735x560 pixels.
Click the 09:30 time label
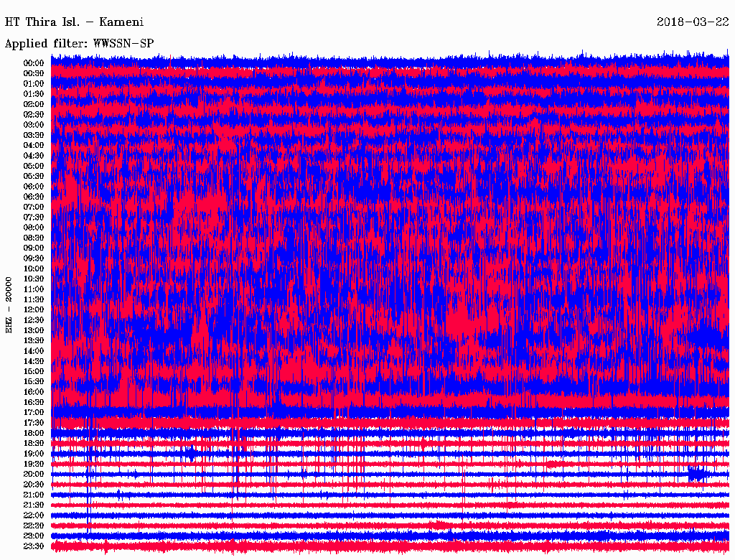[34, 258]
